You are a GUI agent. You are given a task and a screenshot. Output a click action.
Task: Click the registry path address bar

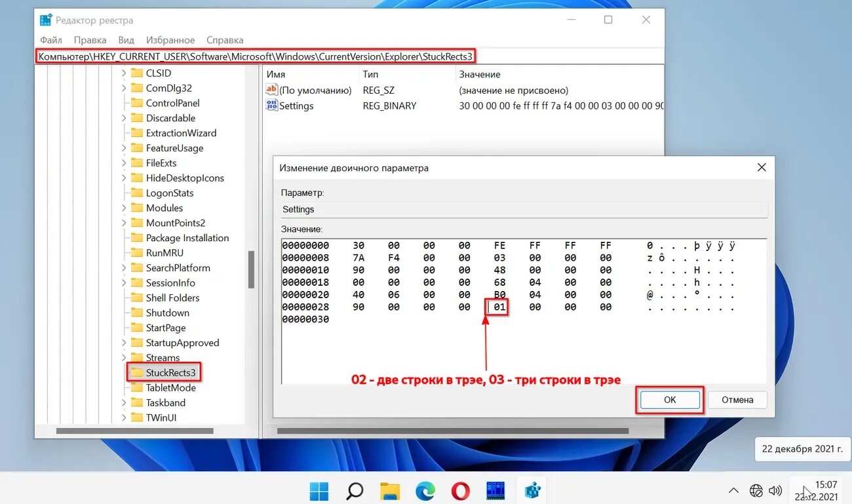(x=350, y=56)
